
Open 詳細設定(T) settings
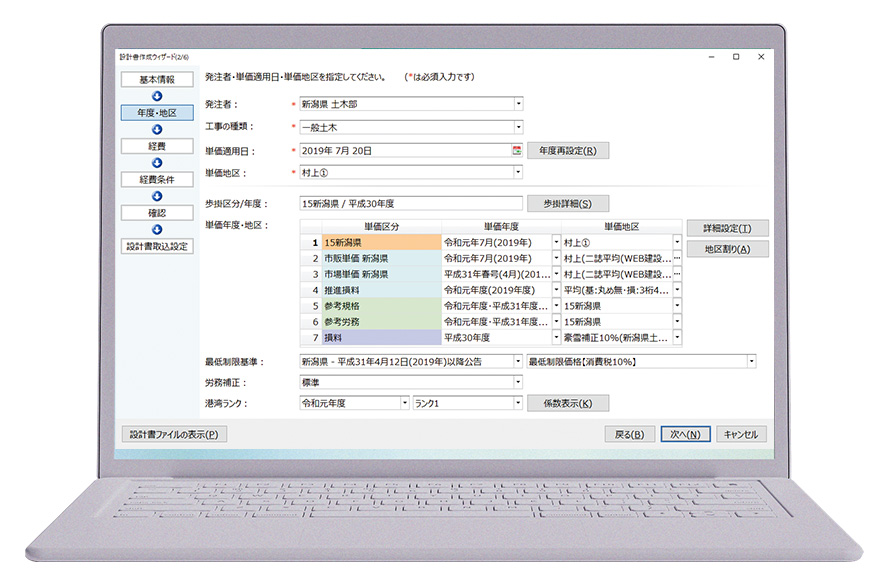(x=727, y=228)
